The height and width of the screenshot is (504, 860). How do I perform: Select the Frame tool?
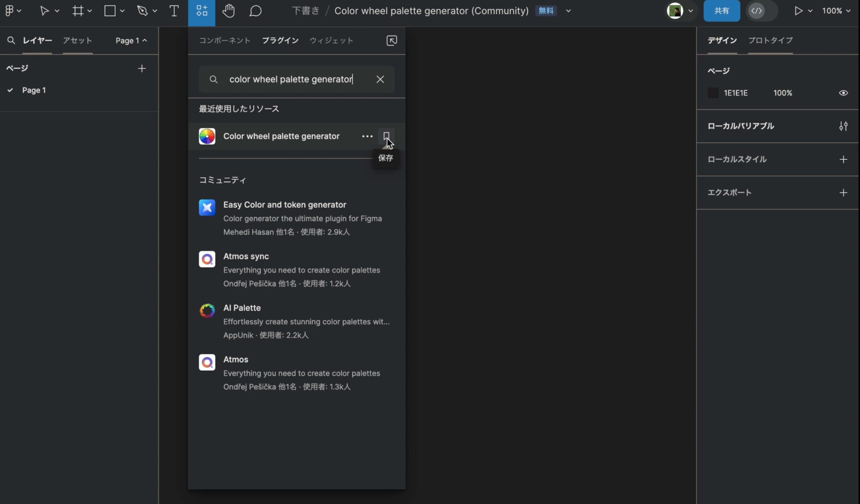[78, 11]
